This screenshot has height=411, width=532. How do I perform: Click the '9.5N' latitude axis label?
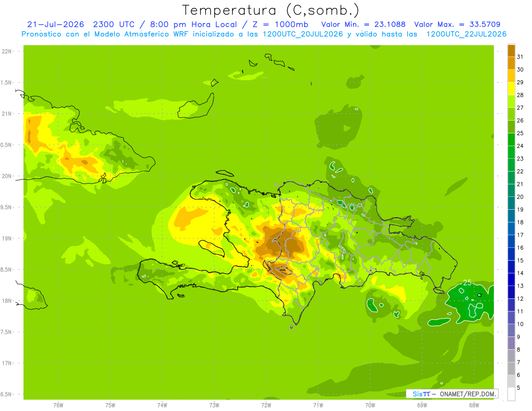coord(6,207)
